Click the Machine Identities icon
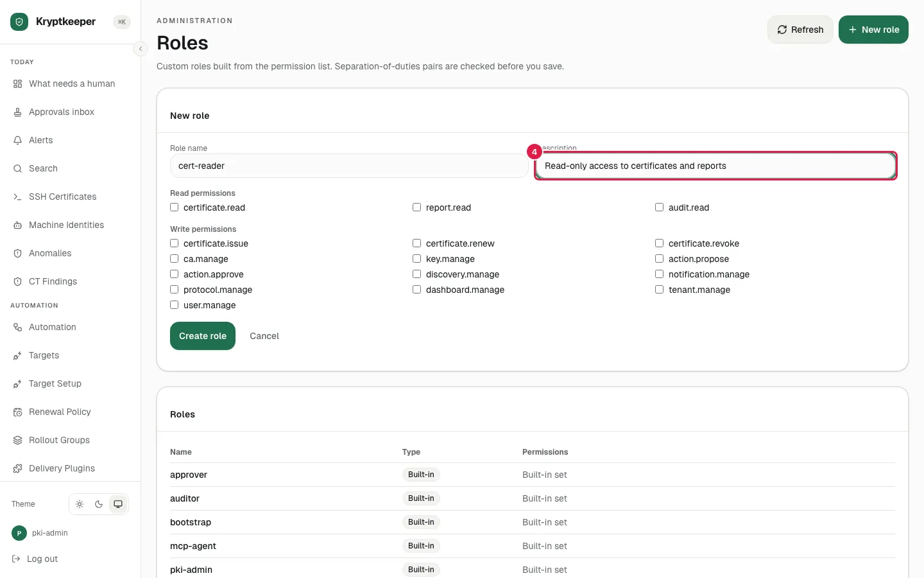 click(x=17, y=225)
